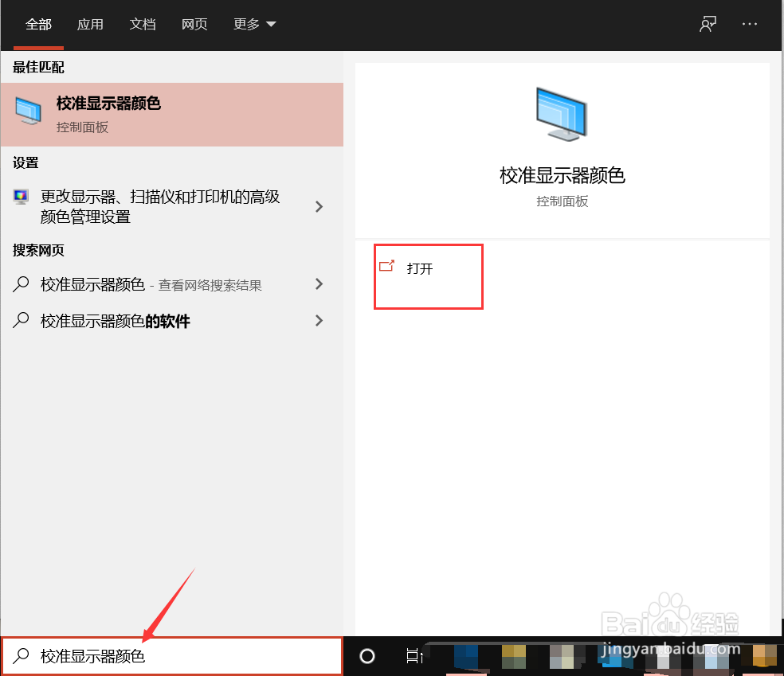Click the magnifier icon beside first web result
The width and height of the screenshot is (784, 676).
coord(21,284)
